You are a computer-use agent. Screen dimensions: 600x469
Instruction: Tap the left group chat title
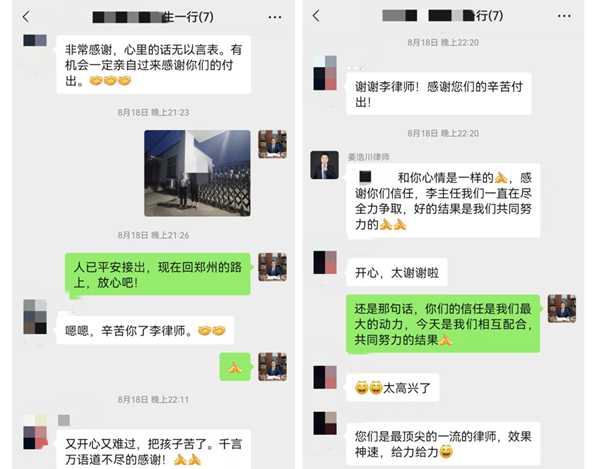point(153,17)
